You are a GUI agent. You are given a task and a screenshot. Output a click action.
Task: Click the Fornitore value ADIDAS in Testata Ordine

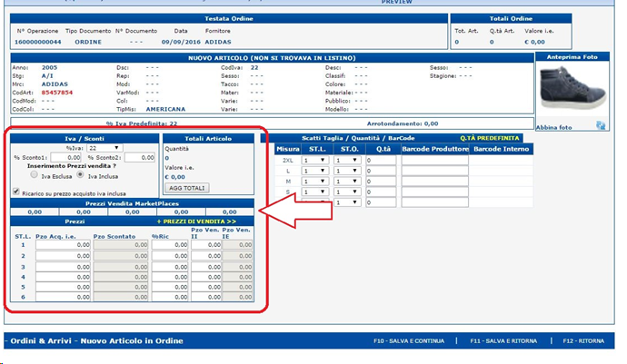pyautogui.click(x=218, y=42)
